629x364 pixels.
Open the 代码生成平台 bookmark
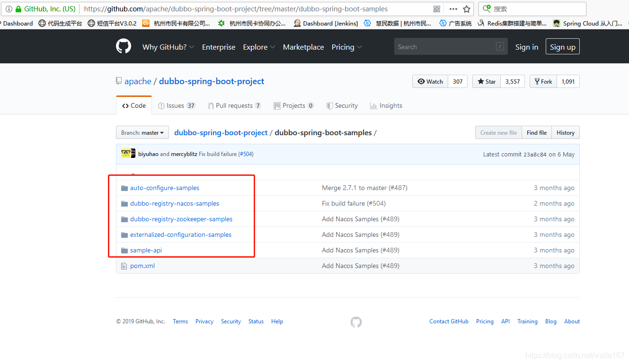pyautogui.click(x=60, y=23)
